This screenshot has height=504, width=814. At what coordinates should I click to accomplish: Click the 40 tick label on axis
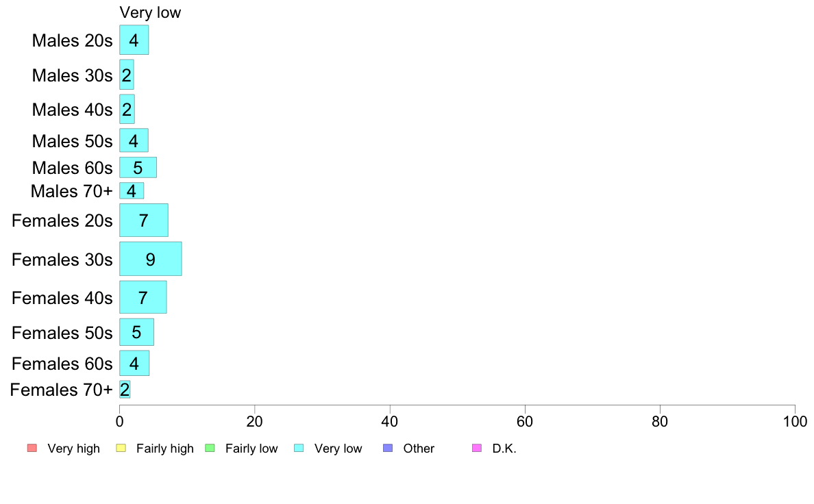[x=390, y=421]
